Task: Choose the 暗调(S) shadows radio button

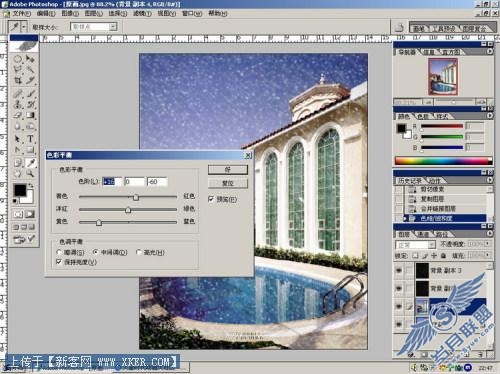Action: point(59,252)
